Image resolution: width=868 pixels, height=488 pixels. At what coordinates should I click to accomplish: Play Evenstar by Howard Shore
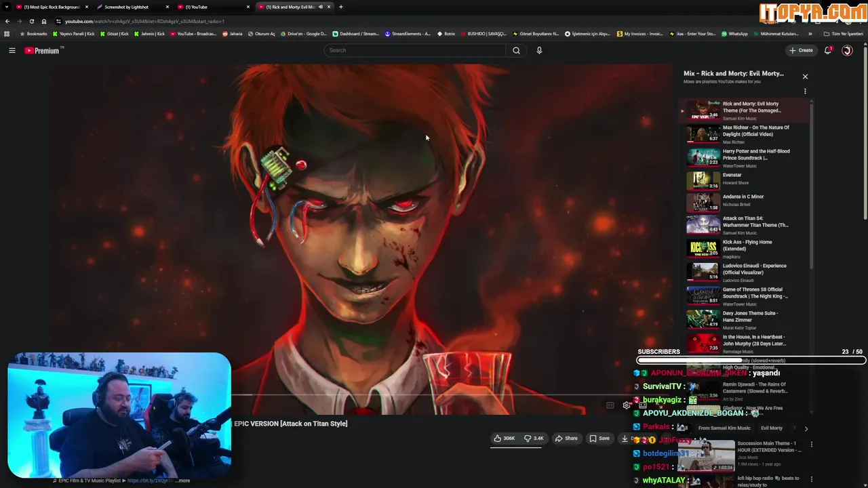(x=745, y=180)
